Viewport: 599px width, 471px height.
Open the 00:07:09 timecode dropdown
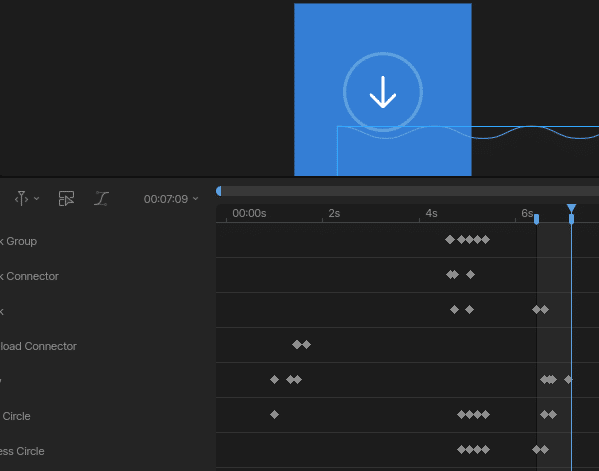[171, 199]
